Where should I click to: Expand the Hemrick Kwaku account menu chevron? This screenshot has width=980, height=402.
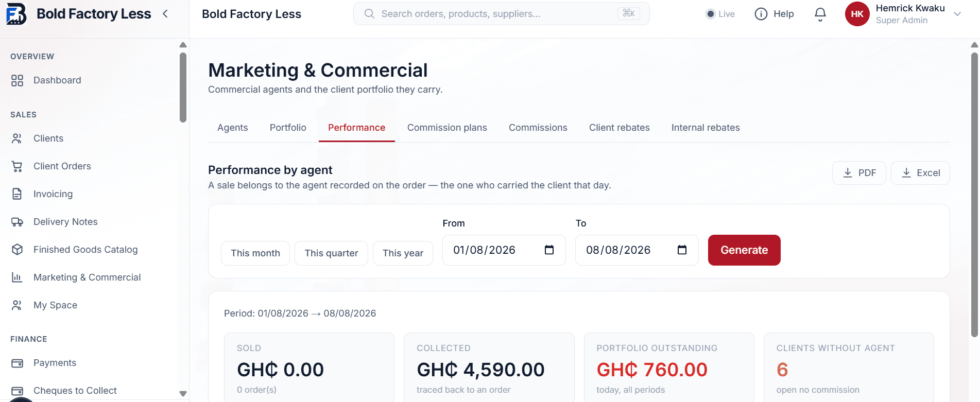957,14
